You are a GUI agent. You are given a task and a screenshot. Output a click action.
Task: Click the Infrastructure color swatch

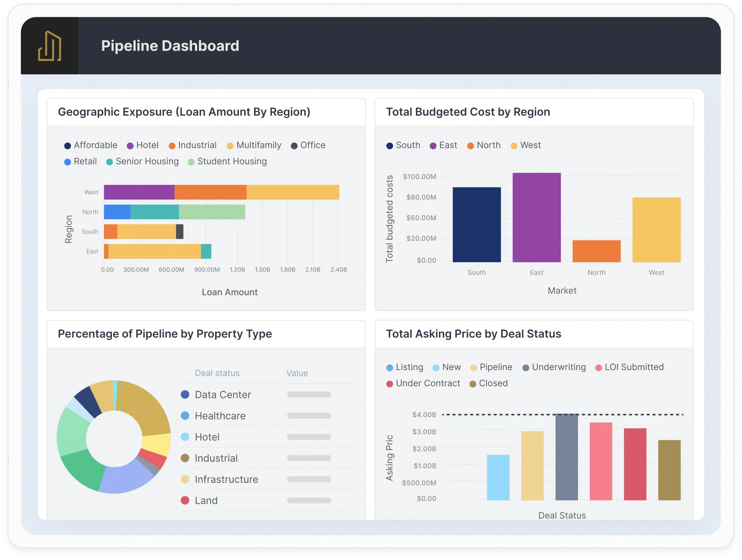tap(185, 479)
